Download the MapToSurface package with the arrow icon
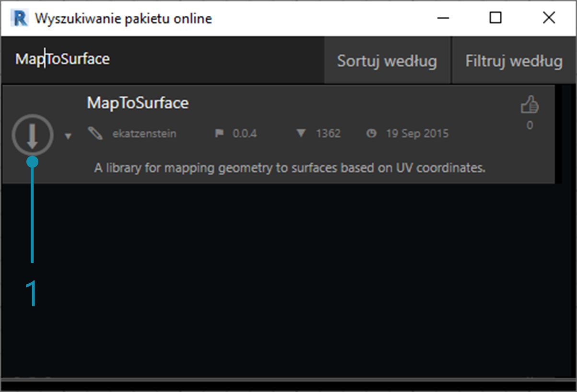Image resolution: width=577 pixels, height=392 pixels. (32, 135)
